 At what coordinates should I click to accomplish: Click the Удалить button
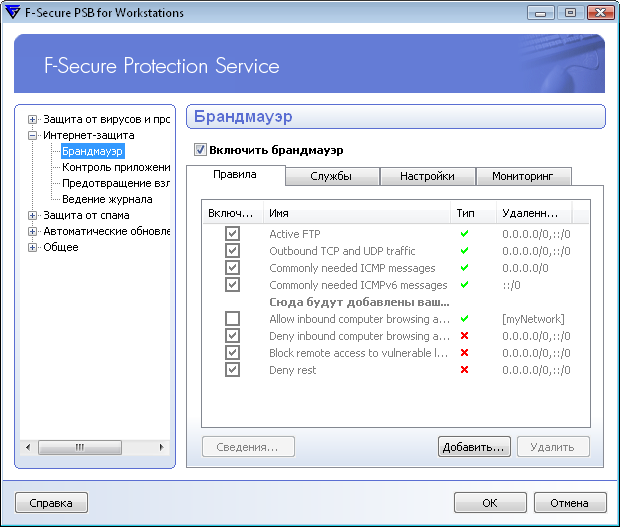tap(553, 447)
